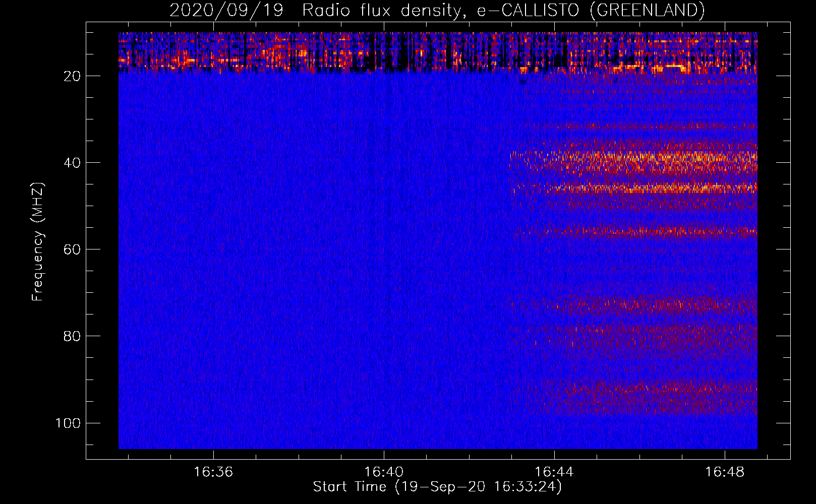Click the 80 frequency tick label
The width and height of the screenshot is (816, 504).
(72, 336)
